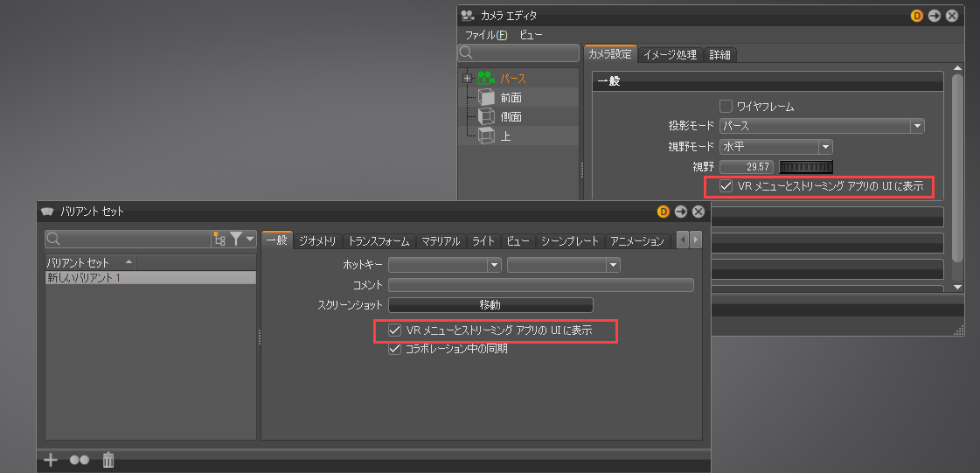Sort by the バリアント セット column header
This screenshot has height=473, width=980.
pyautogui.click(x=90, y=262)
